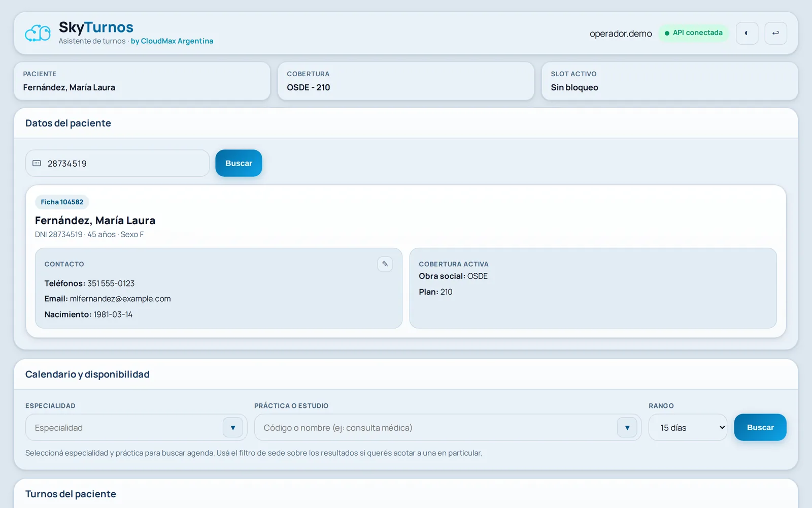Click the by CloudMax Argentina link
The width and height of the screenshot is (812, 508).
[172, 41]
